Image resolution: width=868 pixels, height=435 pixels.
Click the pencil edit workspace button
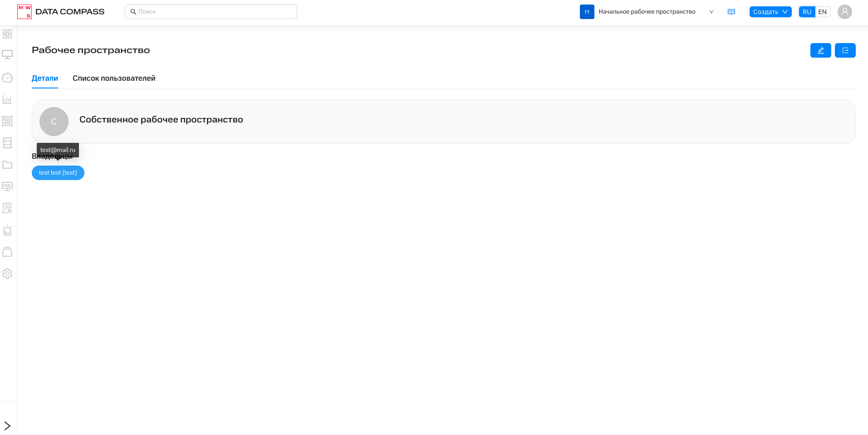pyautogui.click(x=820, y=50)
